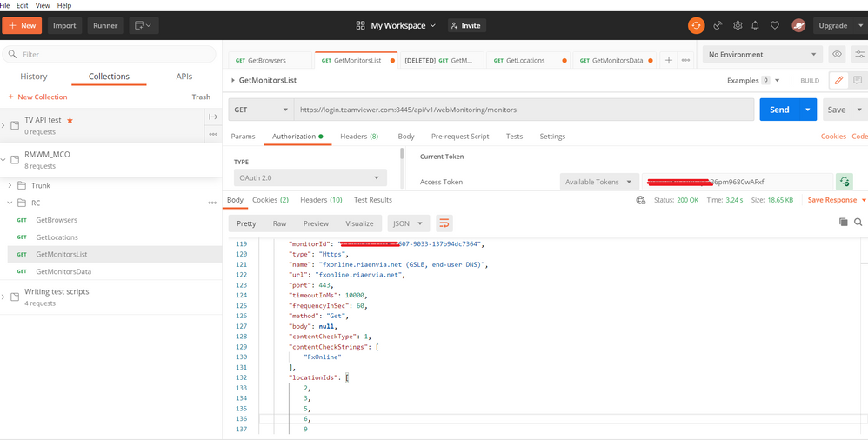
Task: Expand the Trunk folder
Action: tap(10, 185)
